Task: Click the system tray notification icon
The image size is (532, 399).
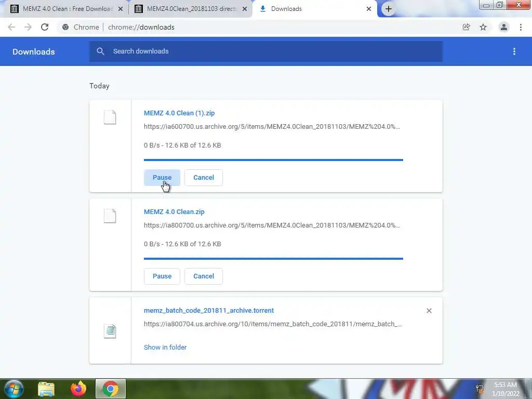Action: [480, 389]
